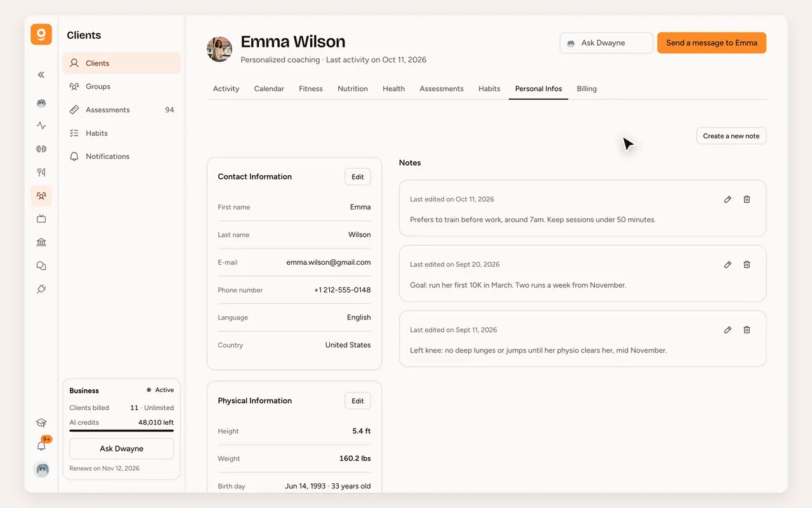Switch to the Calendar tab
Viewport: 812px width, 508px height.
click(x=269, y=89)
